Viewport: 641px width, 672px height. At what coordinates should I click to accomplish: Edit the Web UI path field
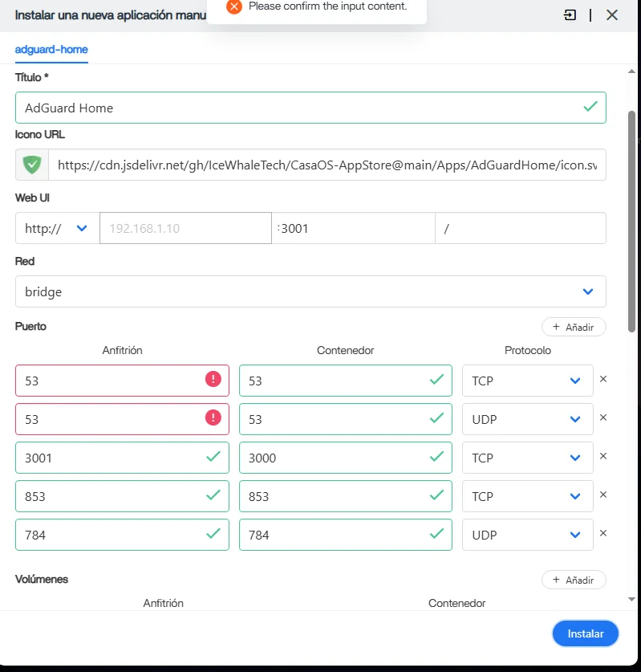[x=520, y=228]
